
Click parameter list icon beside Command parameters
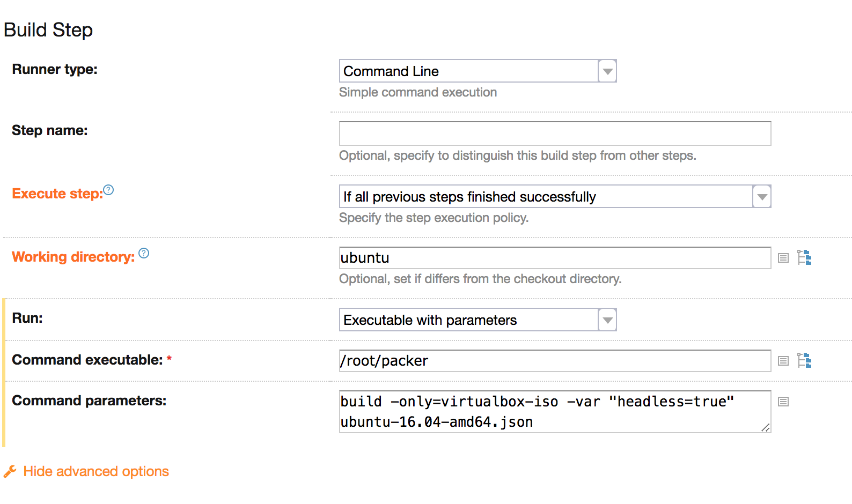[x=783, y=402]
